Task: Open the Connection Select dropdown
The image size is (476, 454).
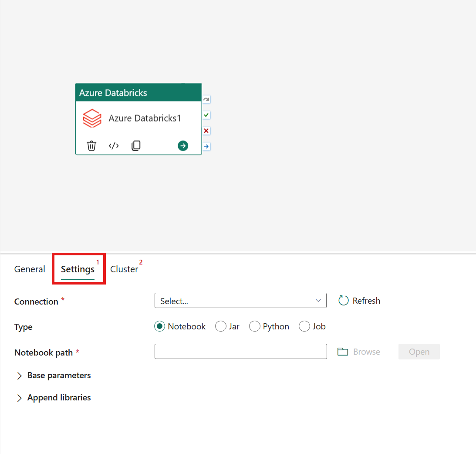Action: point(240,301)
